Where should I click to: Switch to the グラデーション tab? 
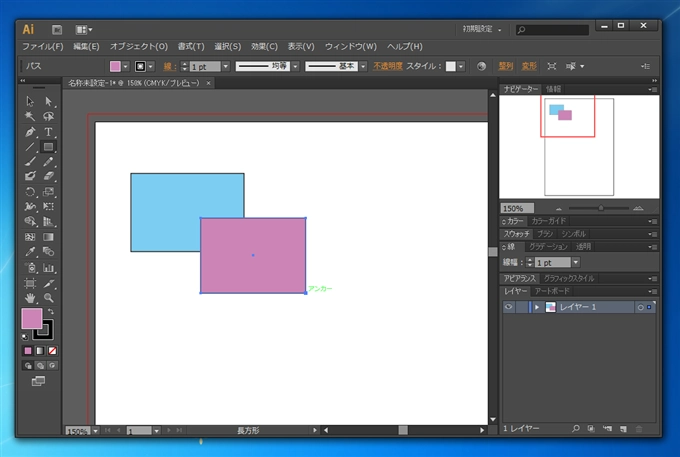(x=548, y=247)
